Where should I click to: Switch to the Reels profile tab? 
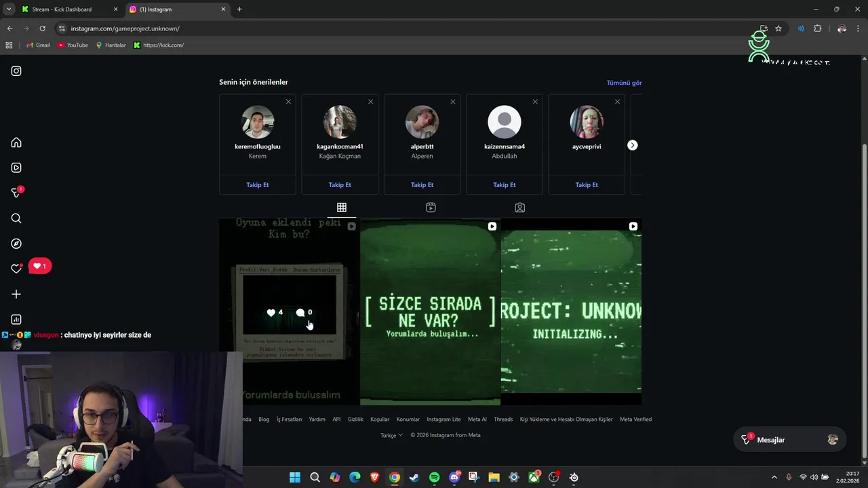(431, 207)
